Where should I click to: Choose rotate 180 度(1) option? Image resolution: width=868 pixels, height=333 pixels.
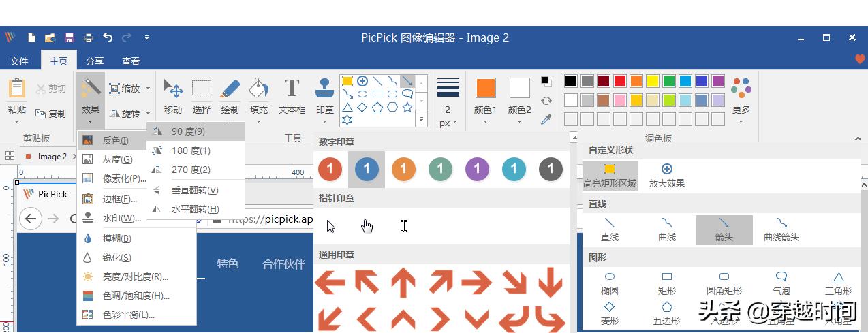[196, 150]
